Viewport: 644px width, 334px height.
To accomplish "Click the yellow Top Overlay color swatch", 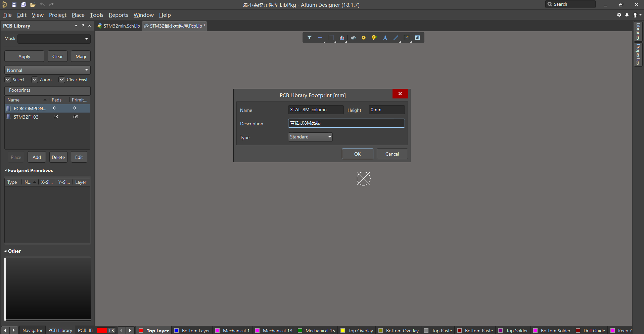I will [x=342, y=331].
